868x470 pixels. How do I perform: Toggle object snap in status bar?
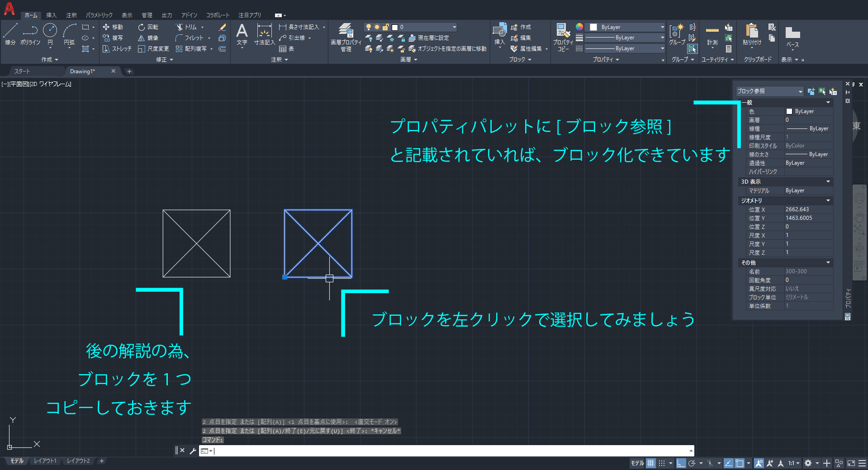(740, 463)
